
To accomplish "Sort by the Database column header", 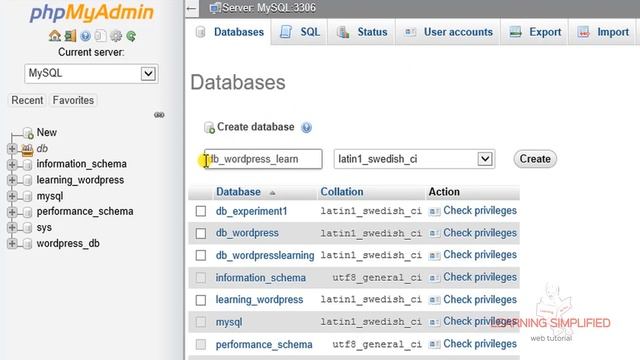I will click(x=238, y=192).
